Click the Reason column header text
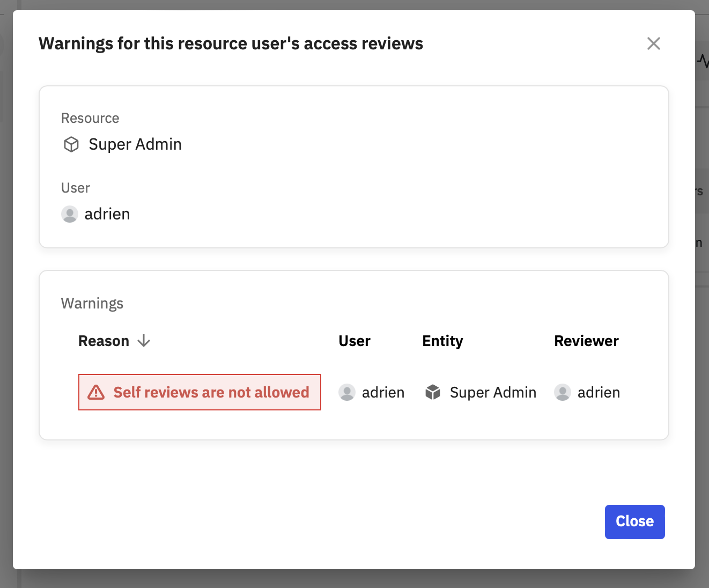709x588 pixels. click(104, 341)
